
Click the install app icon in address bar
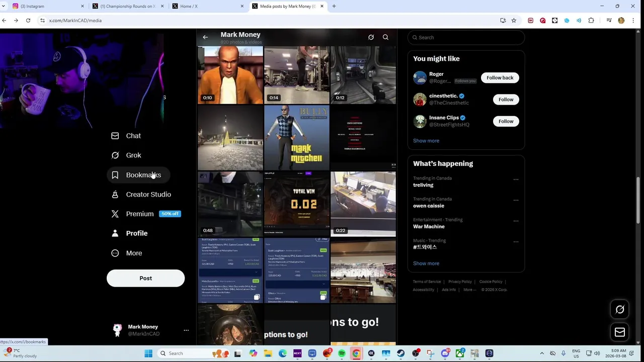(503, 21)
